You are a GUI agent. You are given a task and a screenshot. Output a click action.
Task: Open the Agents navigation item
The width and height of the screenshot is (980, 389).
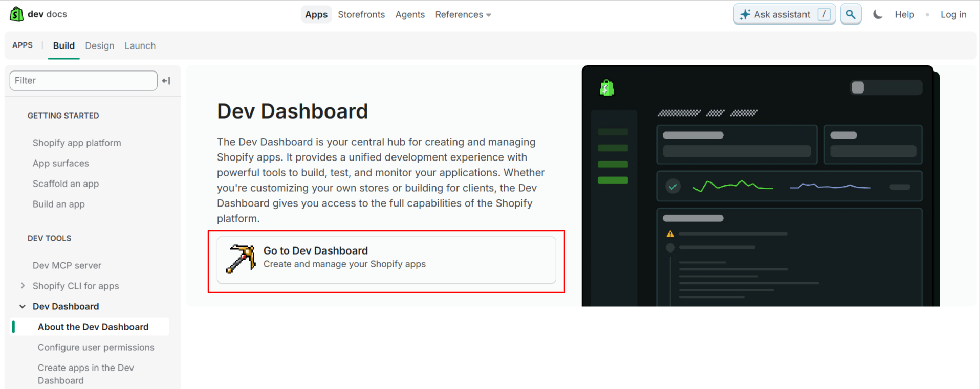pyautogui.click(x=409, y=14)
